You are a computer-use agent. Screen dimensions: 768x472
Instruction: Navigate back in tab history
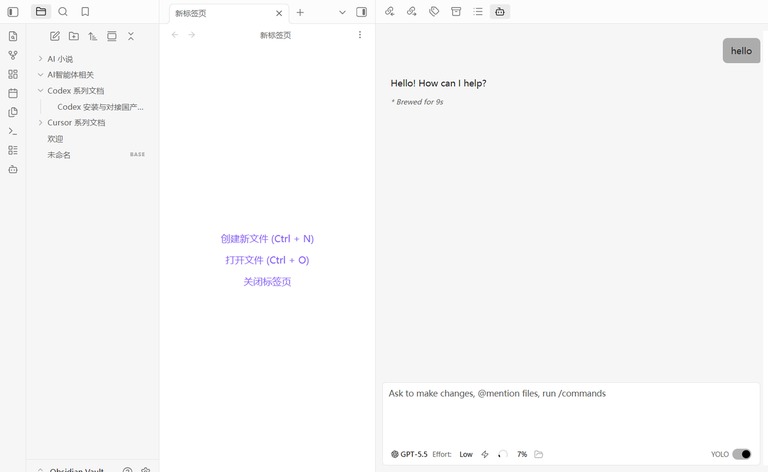tap(175, 35)
